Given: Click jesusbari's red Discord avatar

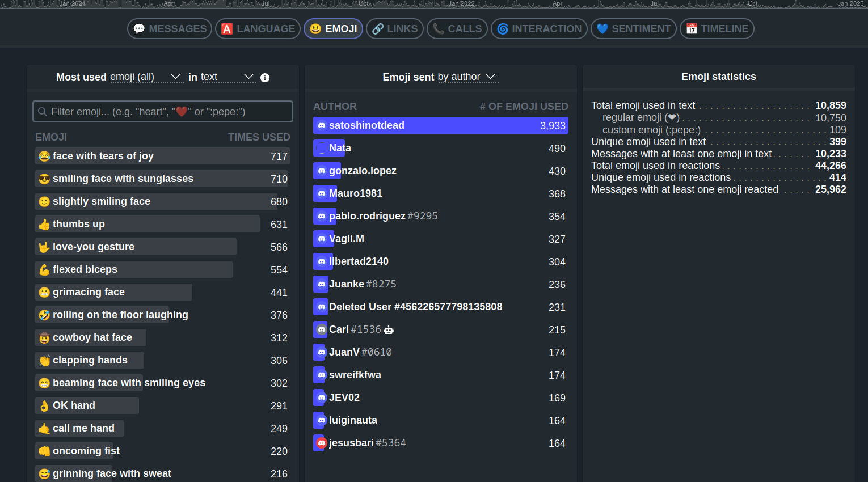Looking at the screenshot, I should (322, 443).
